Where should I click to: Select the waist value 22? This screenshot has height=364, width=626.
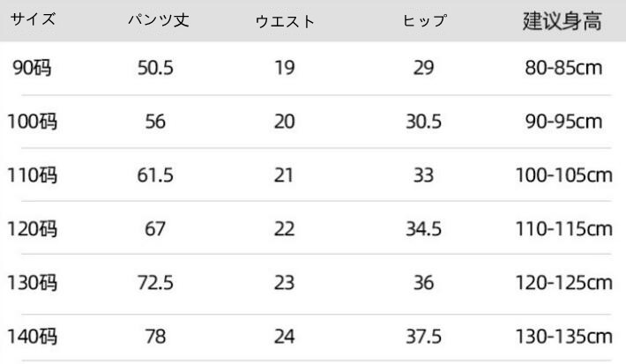pyautogui.click(x=284, y=229)
